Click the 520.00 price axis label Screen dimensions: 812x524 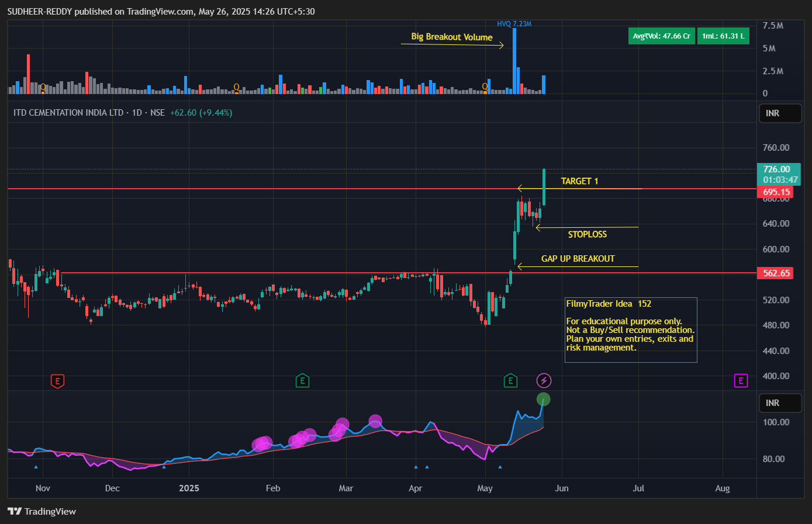click(x=776, y=300)
